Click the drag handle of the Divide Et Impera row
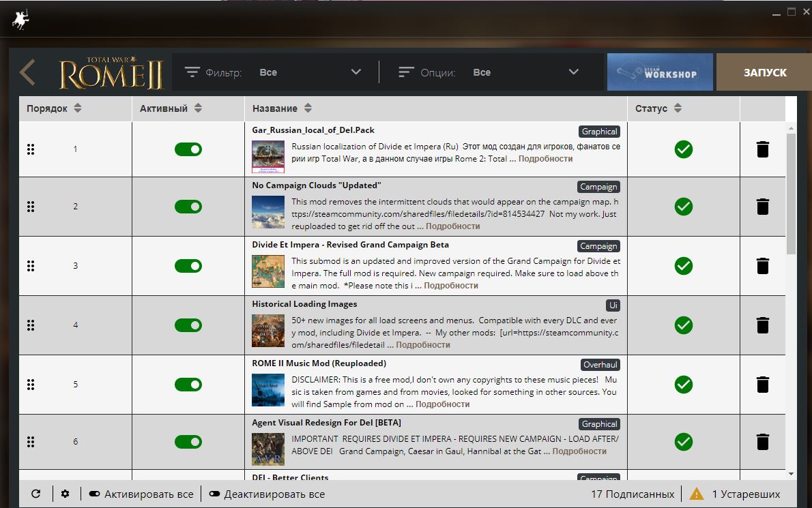Screen dimensions: 812x508 tap(31, 266)
